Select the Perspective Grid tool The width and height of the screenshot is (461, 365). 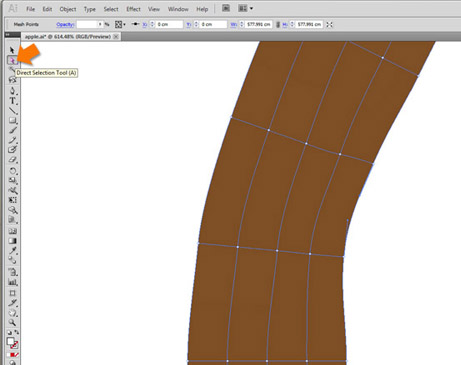click(12, 220)
